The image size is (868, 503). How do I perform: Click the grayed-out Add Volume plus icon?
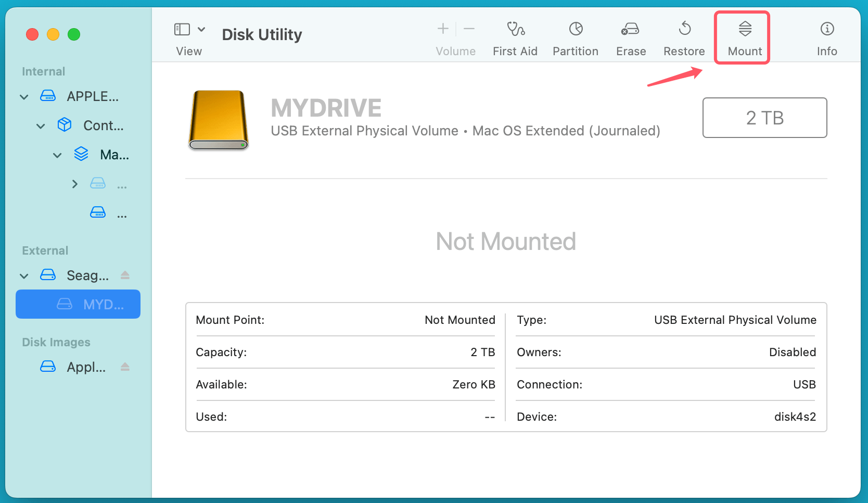pos(442,29)
